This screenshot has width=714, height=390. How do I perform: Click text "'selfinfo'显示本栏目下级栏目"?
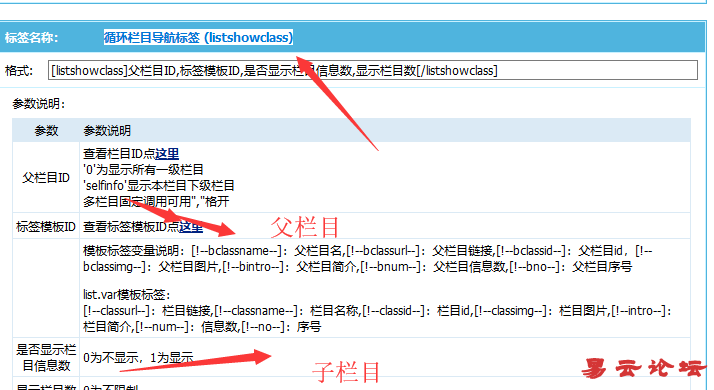[158, 185]
